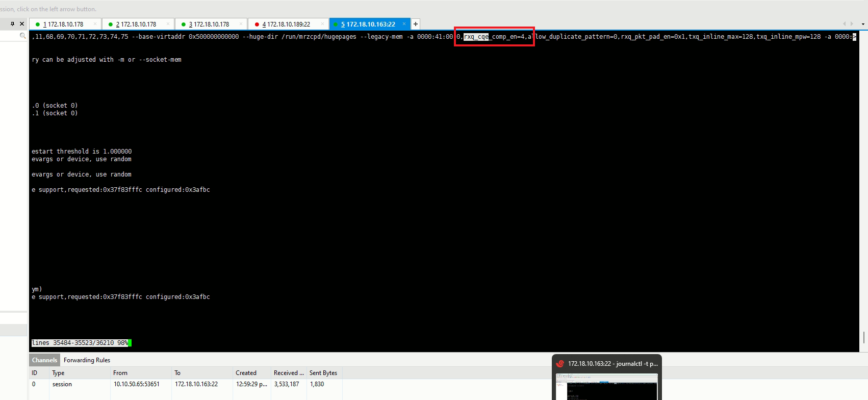Close tab 4 172.18.10.189:22
Screen dimensions: 868x400
[321, 24]
